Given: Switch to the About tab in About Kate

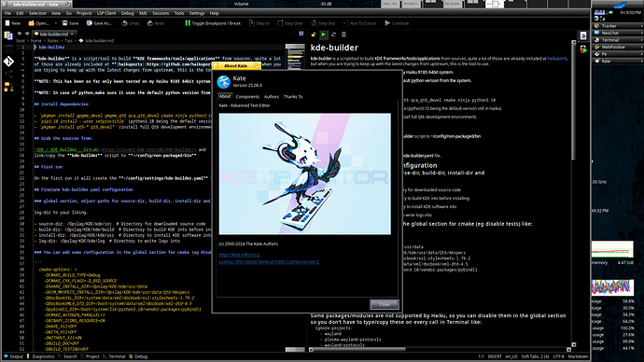Looking at the screenshot, I should (x=225, y=96).
